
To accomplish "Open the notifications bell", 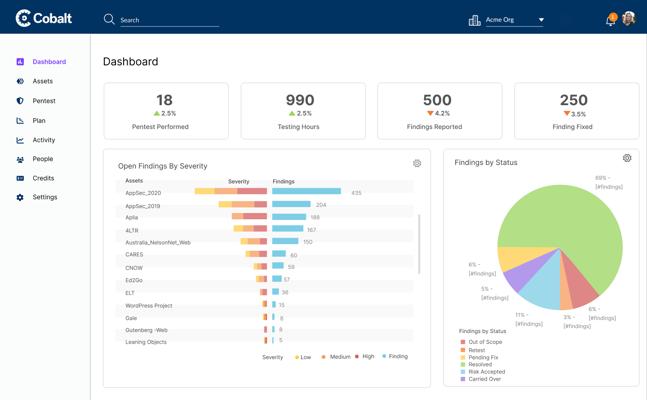I will (x=611, y=20).
